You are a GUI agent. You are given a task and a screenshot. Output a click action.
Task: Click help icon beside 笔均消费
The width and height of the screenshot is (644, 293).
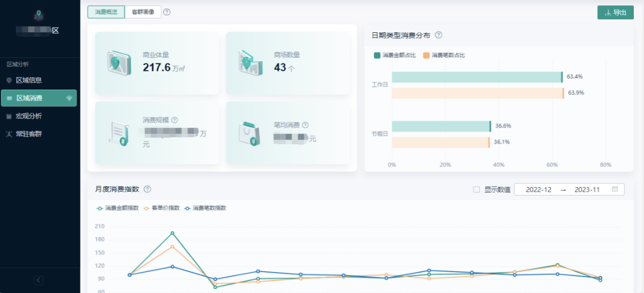(305, 125)
